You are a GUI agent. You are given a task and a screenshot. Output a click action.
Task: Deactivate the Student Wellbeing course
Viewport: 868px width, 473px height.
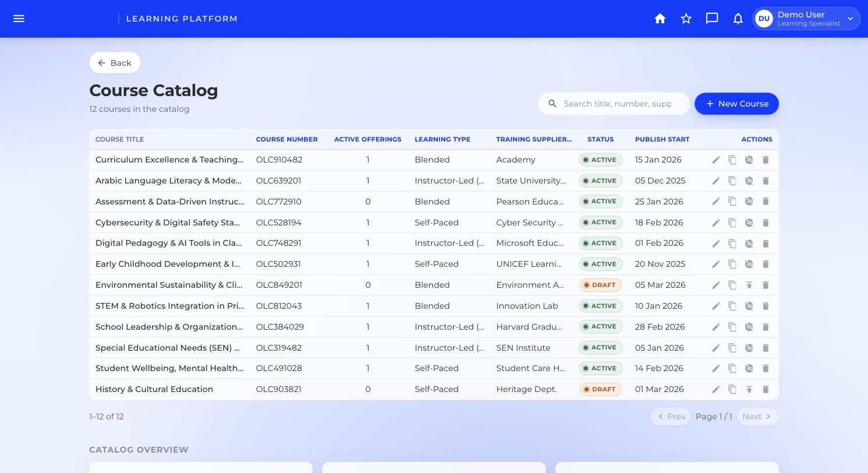[749, 368]
